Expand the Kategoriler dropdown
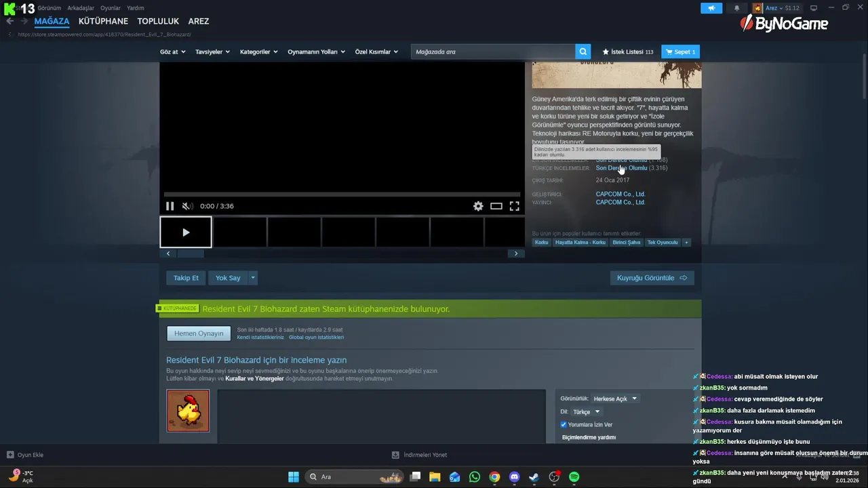The height and width of the screenshot is (488, 868). coord(258,52)
